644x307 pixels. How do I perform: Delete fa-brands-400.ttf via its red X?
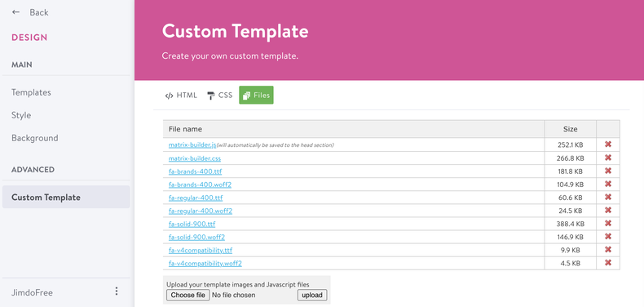coord(608,171)
